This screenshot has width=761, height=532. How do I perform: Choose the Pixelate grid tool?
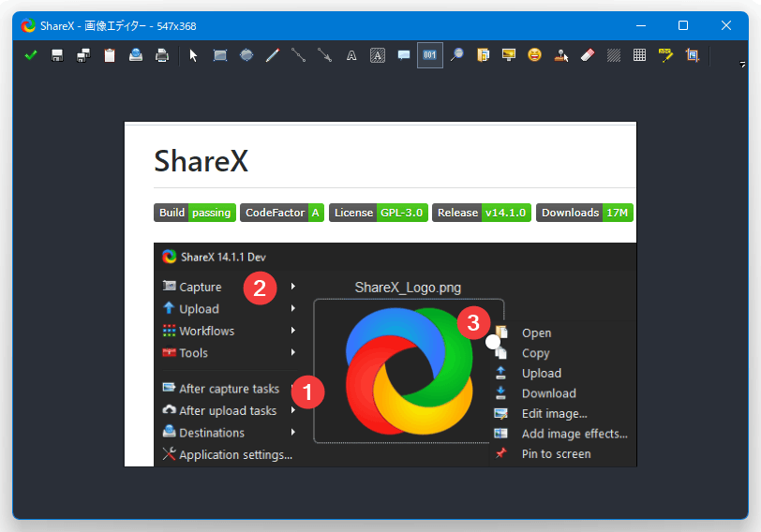pos(640,55)
